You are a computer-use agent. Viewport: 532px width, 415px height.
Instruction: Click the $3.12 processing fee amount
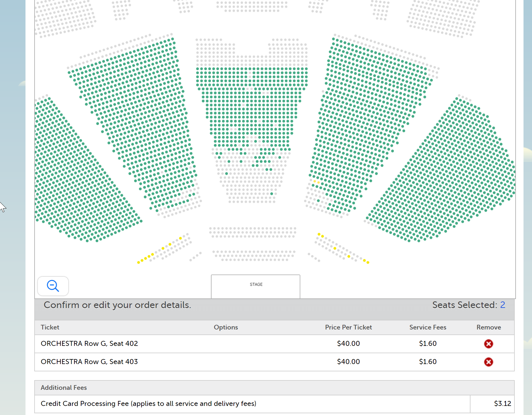coord(502,404)
